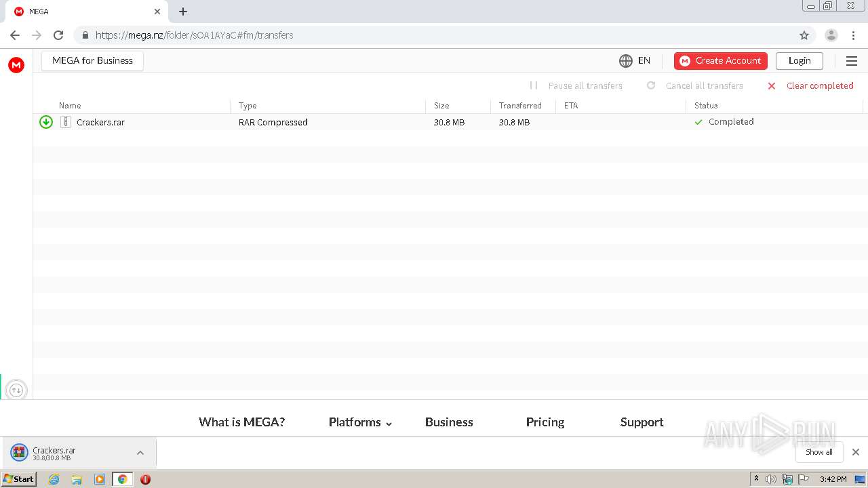
Task: Reload the page
Action: click(58, 35)
